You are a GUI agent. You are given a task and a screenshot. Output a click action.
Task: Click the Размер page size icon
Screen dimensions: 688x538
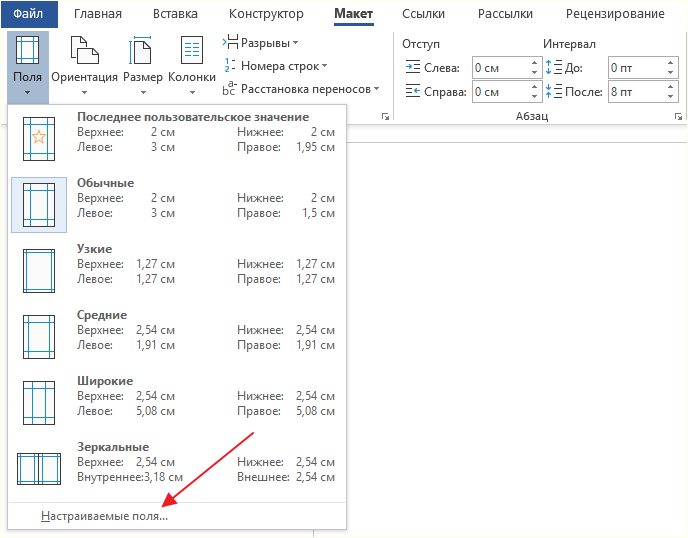click(x=140, y=50)
